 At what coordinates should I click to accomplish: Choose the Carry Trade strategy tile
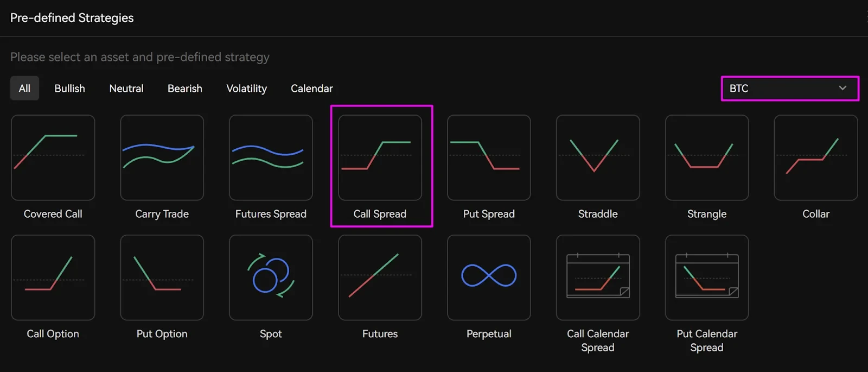(162, 157)
